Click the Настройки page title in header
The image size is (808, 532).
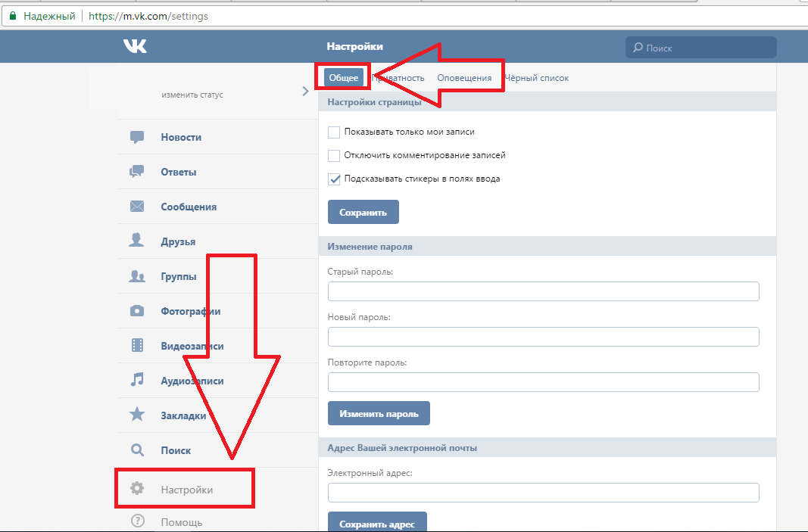354,46
